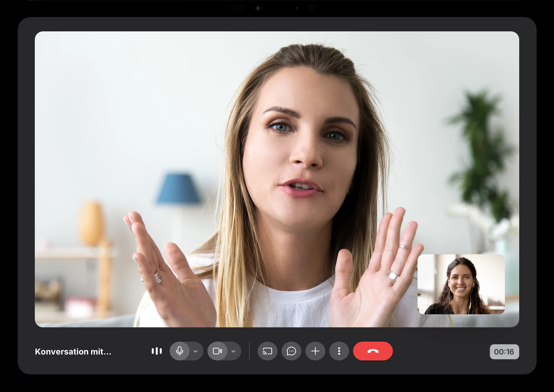Image resolution: width=554 pixels, height=392 pixels.
Task: End the call with the red hang-up button
Action: click(x=373, y=351)
